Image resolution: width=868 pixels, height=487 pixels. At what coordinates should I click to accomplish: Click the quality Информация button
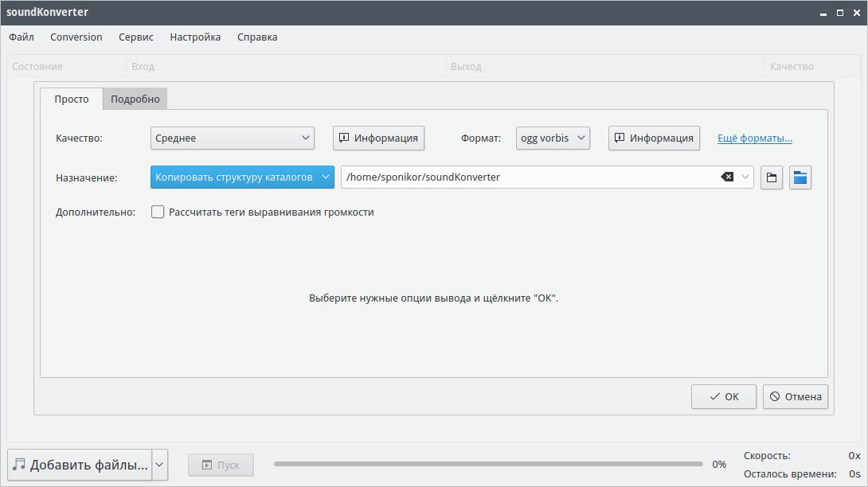[x=378, y=138]
